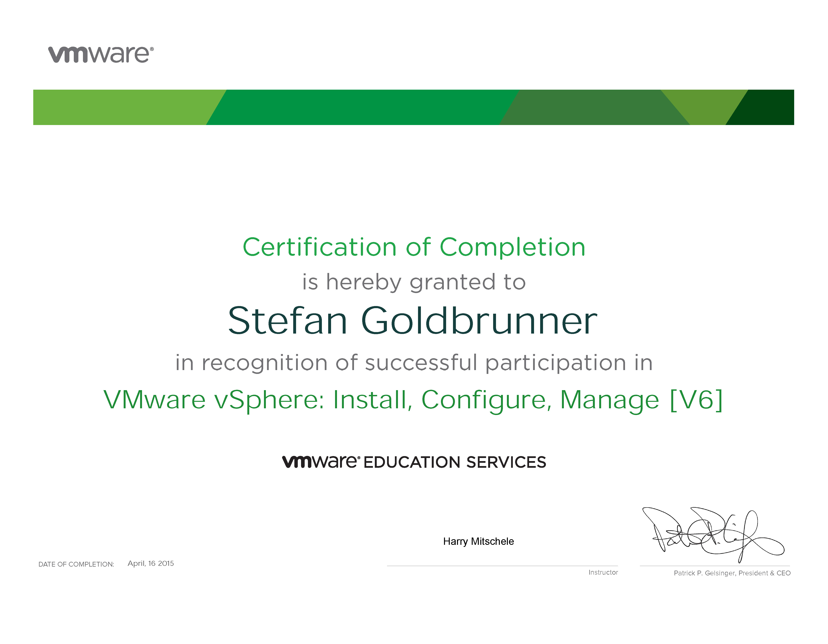Click the VMware logo at top left
Screen dimensions: 828x644
coord(101,55)
